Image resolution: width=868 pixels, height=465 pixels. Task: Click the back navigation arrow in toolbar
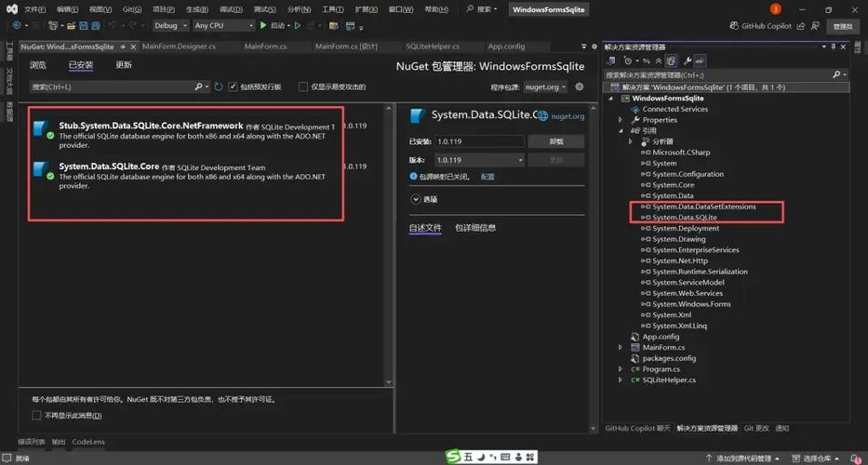[x=17, y=25]
